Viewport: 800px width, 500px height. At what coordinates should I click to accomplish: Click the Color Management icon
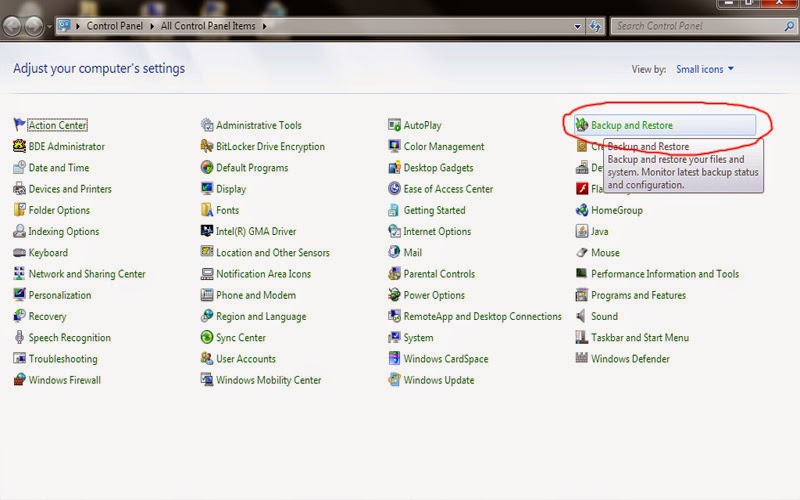[394, 146]
